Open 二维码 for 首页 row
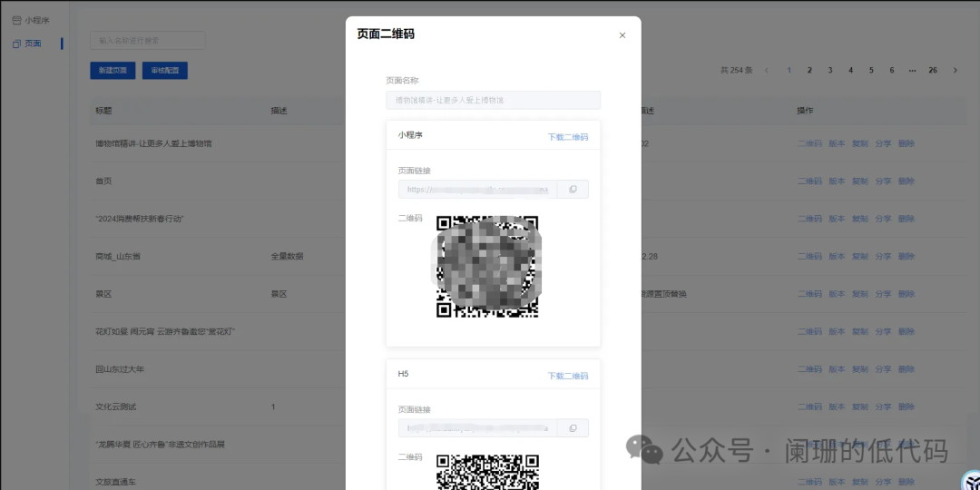Viewport: 980px width, 490px height. (809, 181)
